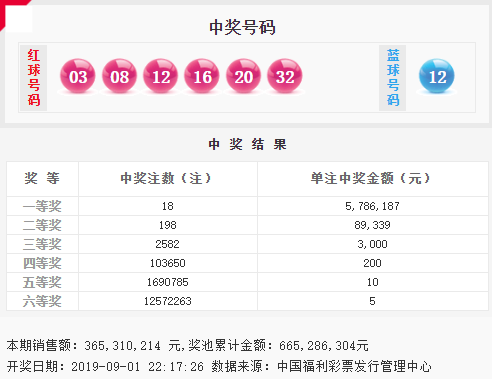Viewport: 492px width, 379px height.
Task: Select the red ball numbered 20
Action: tap(243, 76)
